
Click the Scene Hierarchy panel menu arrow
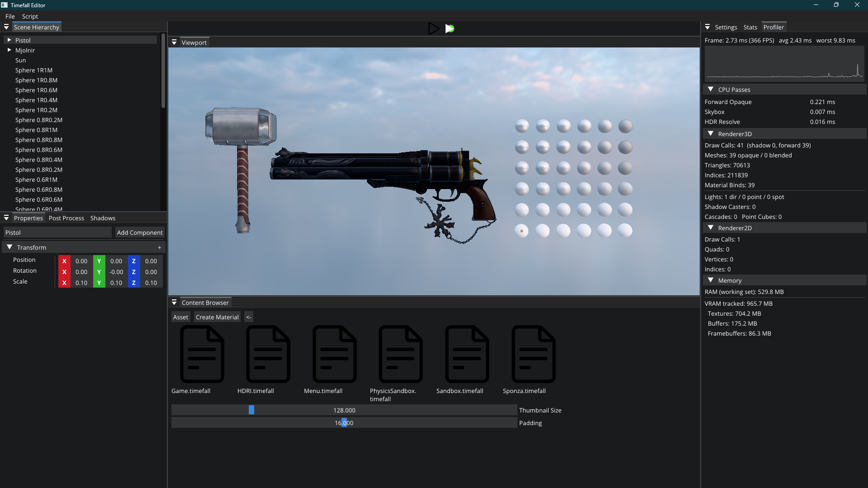(x=6, y=27)
